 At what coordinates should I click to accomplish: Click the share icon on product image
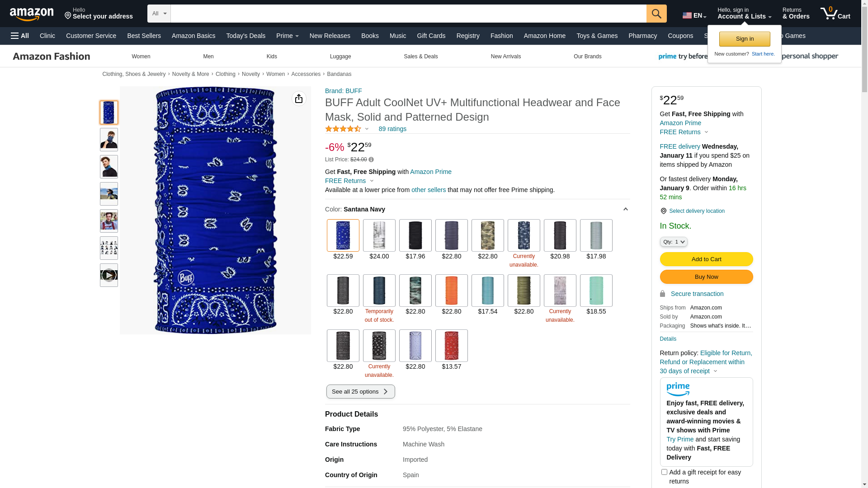pyautogui.click(x=299, y=99)
